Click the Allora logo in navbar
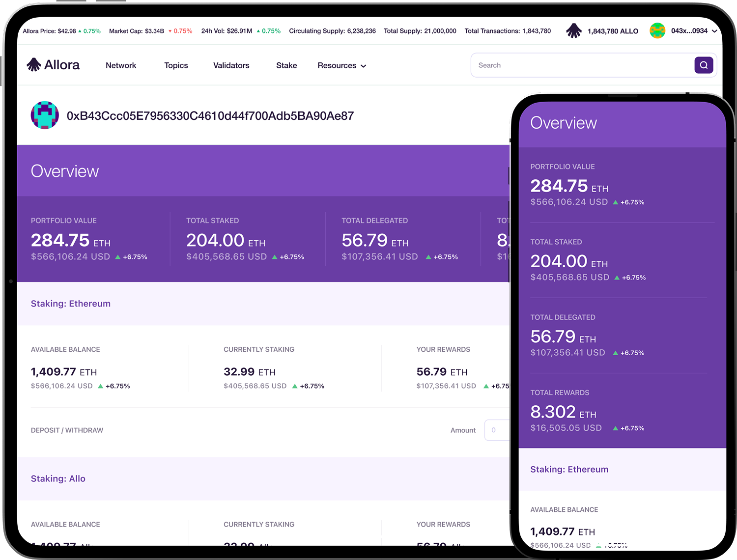The height and width of the screenshot is (560, 737). 53,65
